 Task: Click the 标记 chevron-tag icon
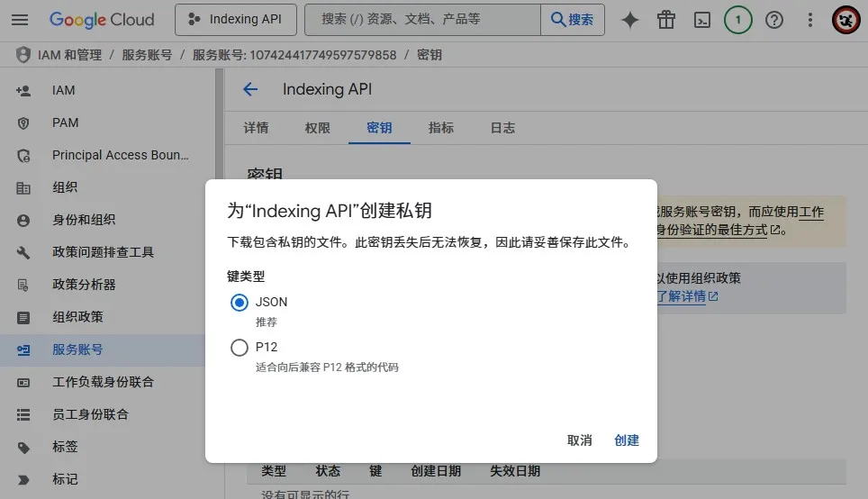pyautogui.click(x=23, y=480)
